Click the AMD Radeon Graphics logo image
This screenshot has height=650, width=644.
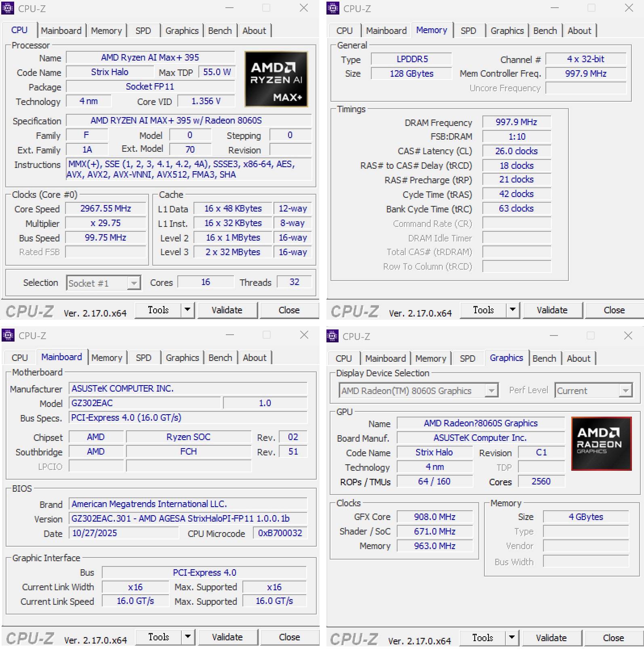602,444
